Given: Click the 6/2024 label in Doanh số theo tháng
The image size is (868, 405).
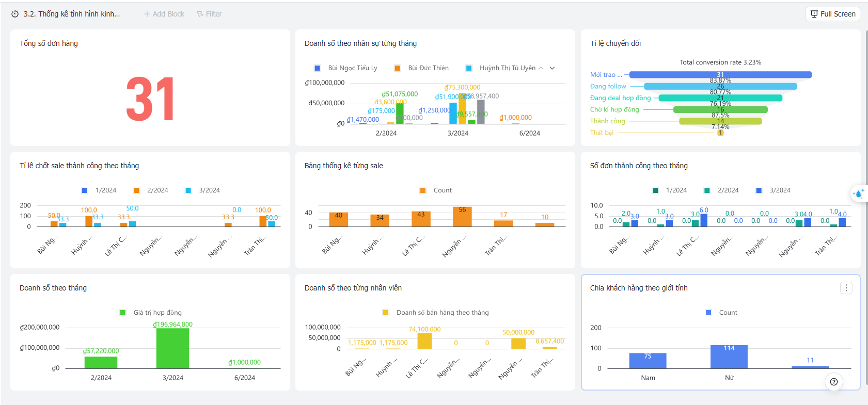Looking at the screenshot, I should [245, 378].
